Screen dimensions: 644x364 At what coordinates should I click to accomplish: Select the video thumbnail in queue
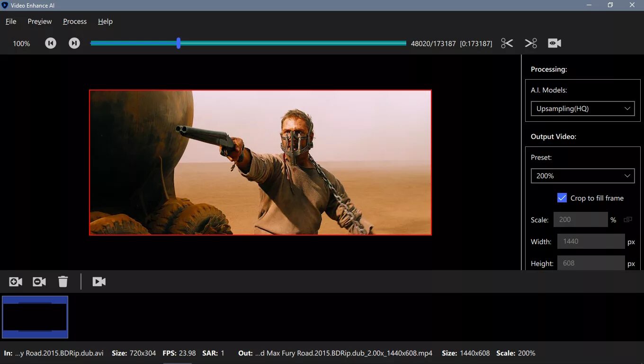coord(35,317)
